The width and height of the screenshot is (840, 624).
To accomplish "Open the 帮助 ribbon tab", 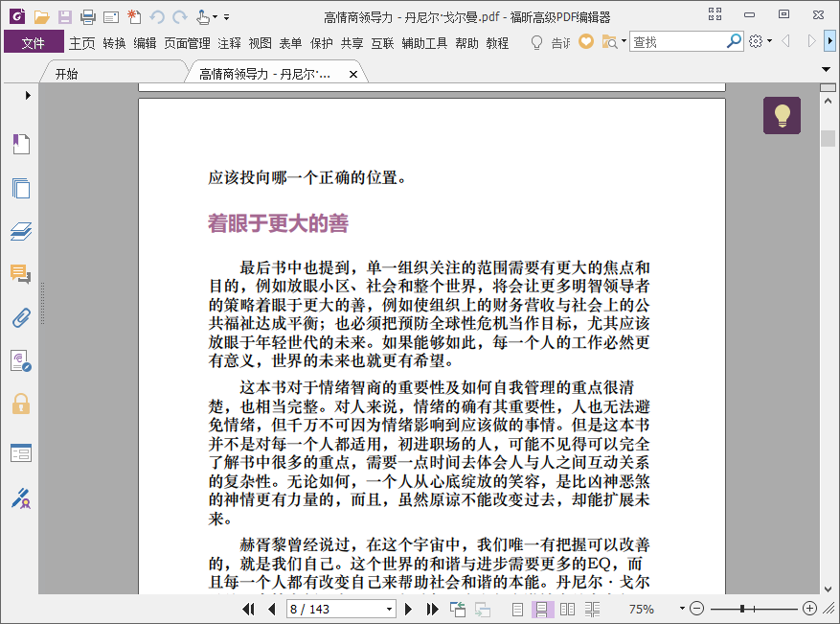I will pos(466,43).
